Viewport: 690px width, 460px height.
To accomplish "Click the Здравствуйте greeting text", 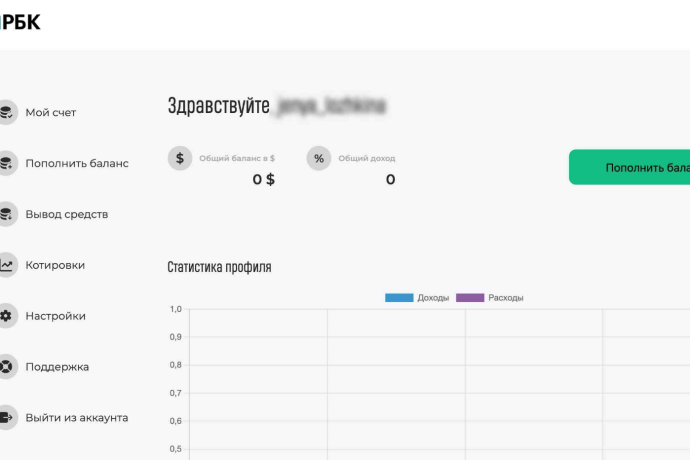I will click(218, 106).
